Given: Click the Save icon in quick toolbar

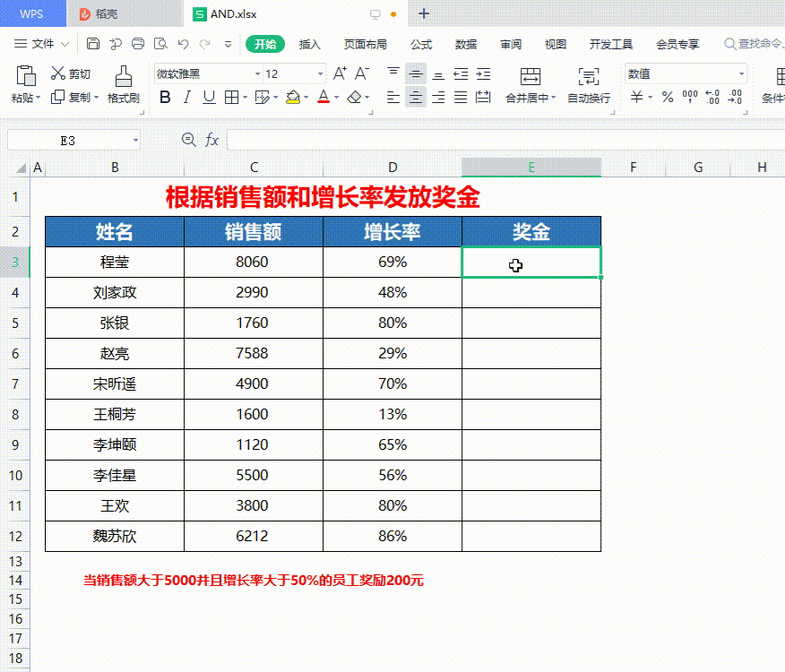Looking at the screenshot, I should tap(92, 44).
